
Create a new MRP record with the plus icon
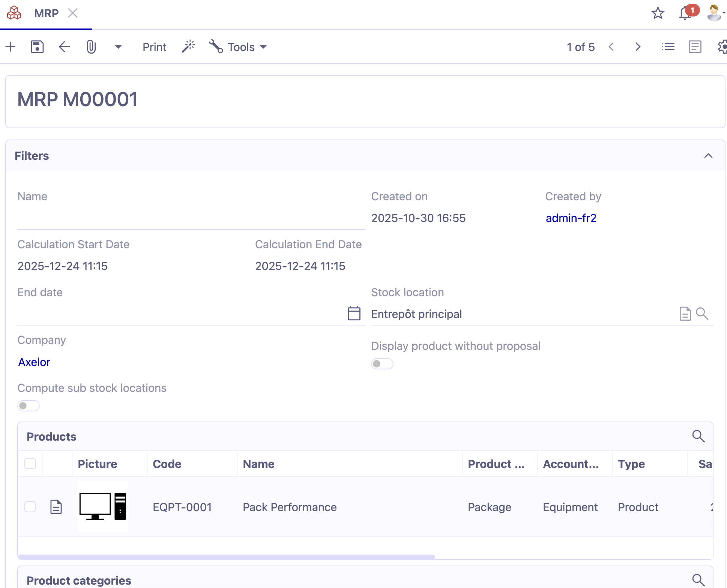point(10,46)
